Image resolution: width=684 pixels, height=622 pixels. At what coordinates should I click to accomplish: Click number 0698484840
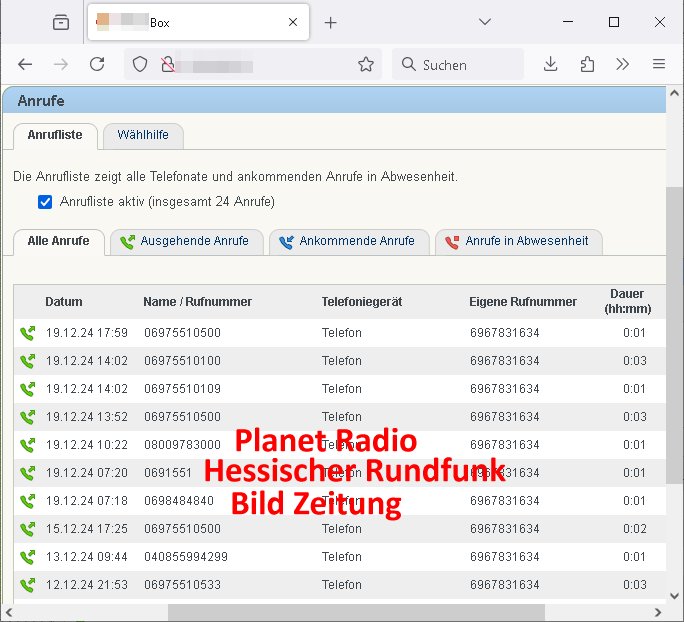[x=179, y=501]
